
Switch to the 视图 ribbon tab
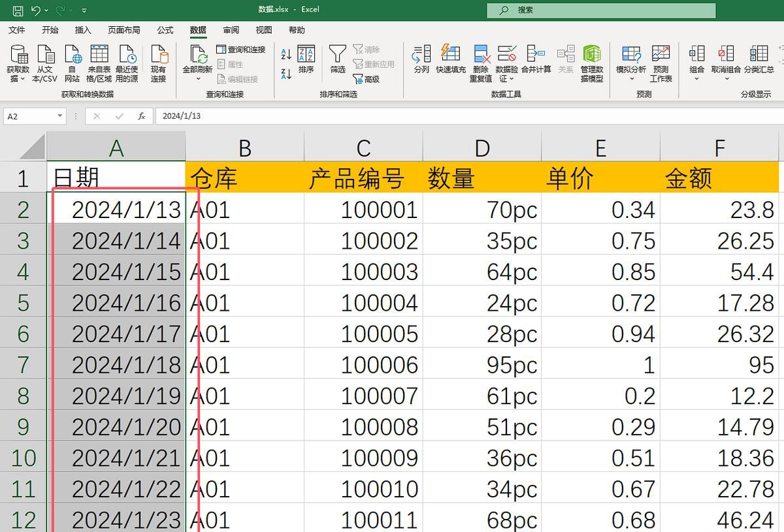[264, 30]
